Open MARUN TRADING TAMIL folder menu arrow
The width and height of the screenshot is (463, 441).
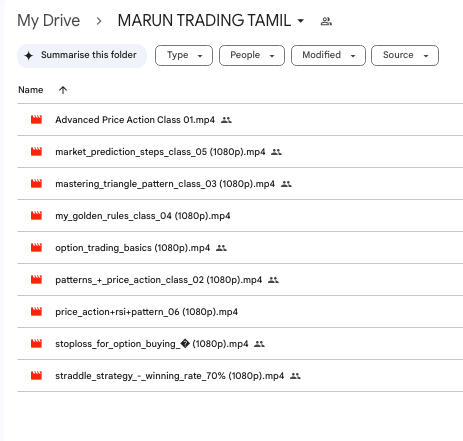click(301, 21)
